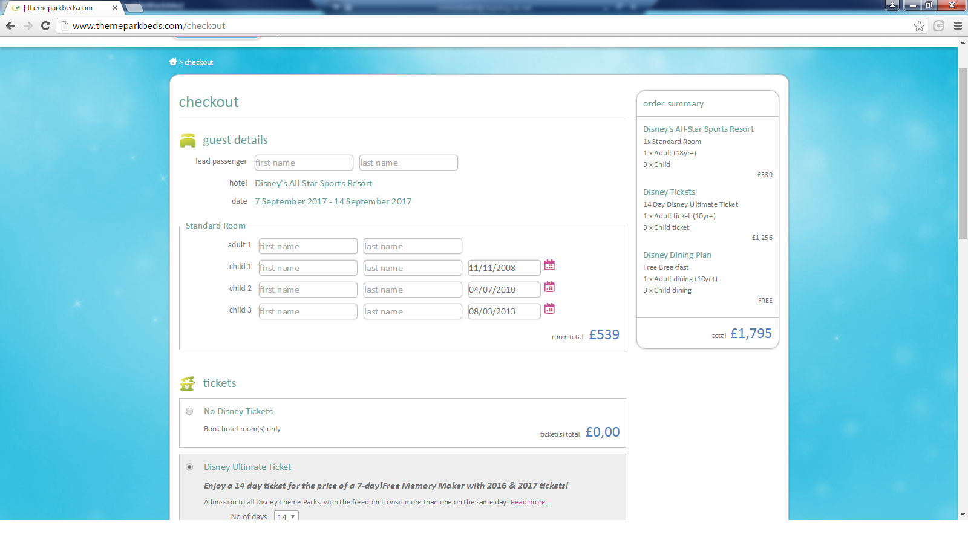This screenshot has width=968, height=560.
Task: Click the Free Breakfast line in order summary
Action: 665,267
